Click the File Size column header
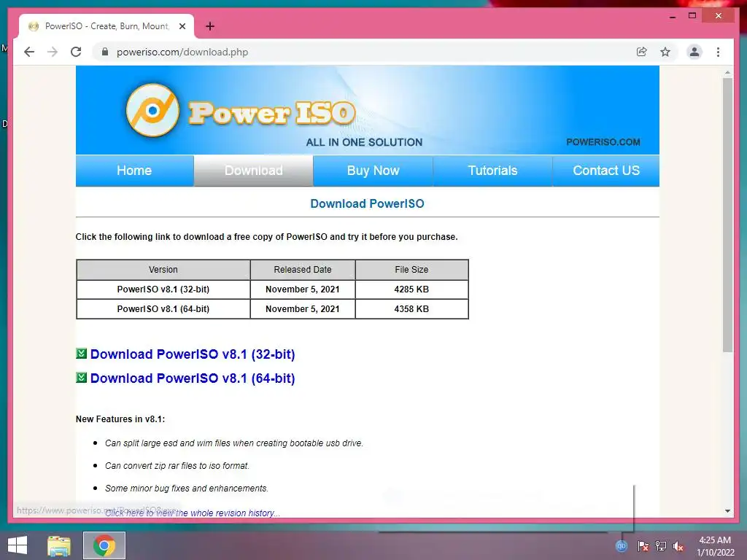Screen dimensions: 747x560 pyautogui.click(x=411, y=270)
